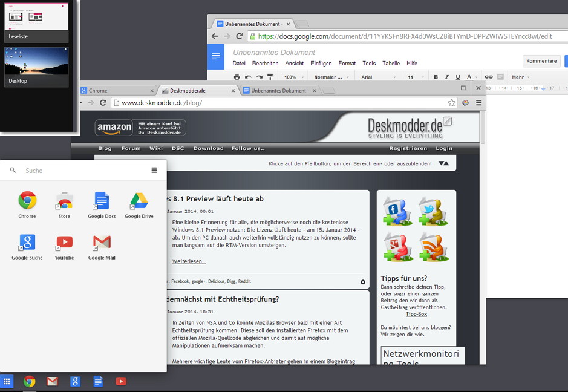Click Google Docs icon on the bottom shelf
Image resolution: width=568 pixels, height=392 pixels.
click(98, 381)
